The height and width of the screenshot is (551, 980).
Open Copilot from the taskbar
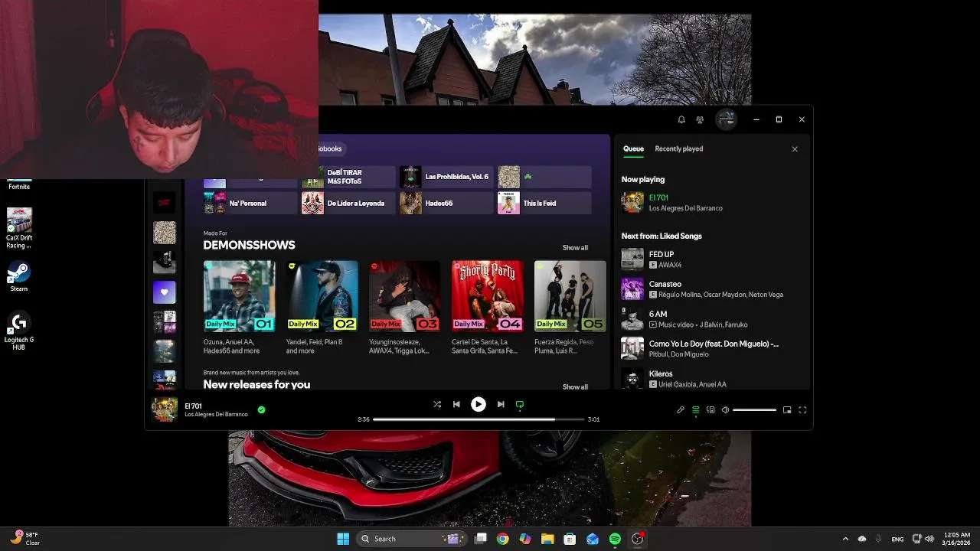[x=525, y=539]
